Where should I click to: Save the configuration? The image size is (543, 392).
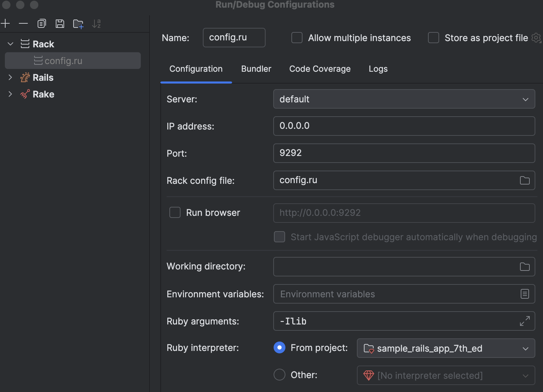click(x=60, y=23)
